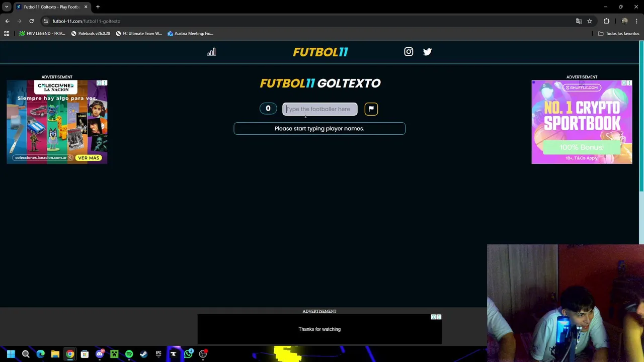
Task: Open the Chrome apps grid shortcut
Action: coord(7,34)
